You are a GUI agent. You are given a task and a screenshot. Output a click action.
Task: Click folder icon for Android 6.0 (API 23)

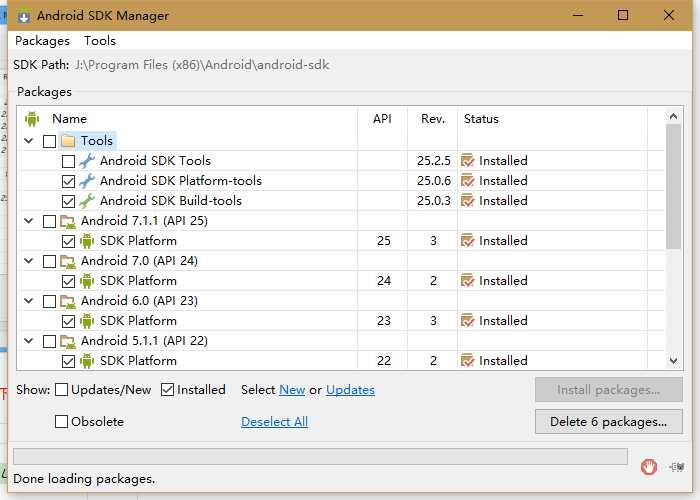[x=68, y=301]
